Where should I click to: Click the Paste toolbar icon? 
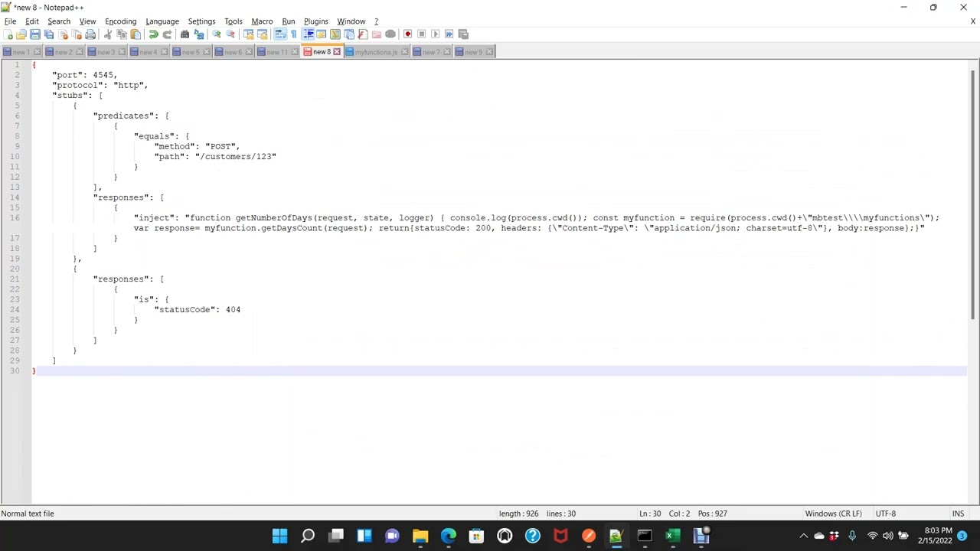(x=136, y=34)
